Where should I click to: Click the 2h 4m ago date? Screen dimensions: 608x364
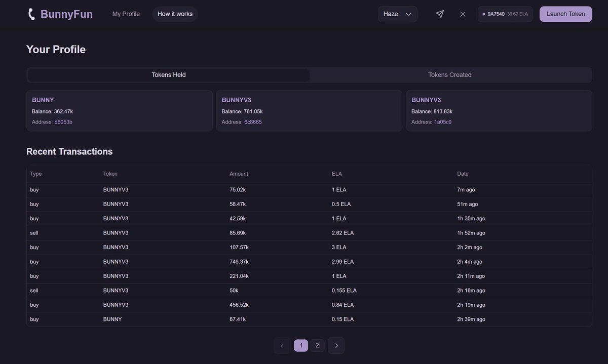(470, 262)
